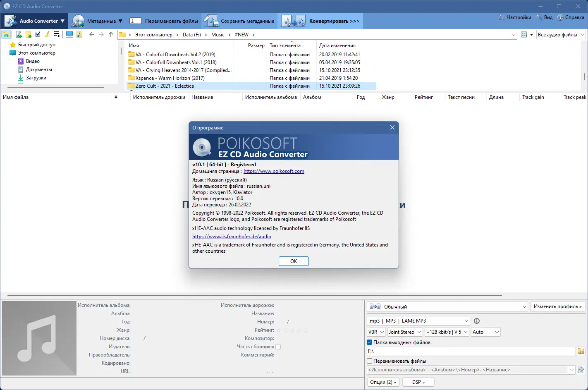
Task: Create new folder with toolbar icon
Action: pos(29,34)
